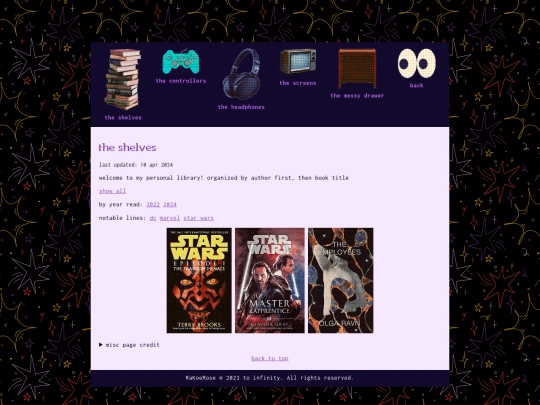The height and width of the screenshot is (405, 540).
Task: Follow the 'back to top' link
Action: click(270, 358)
